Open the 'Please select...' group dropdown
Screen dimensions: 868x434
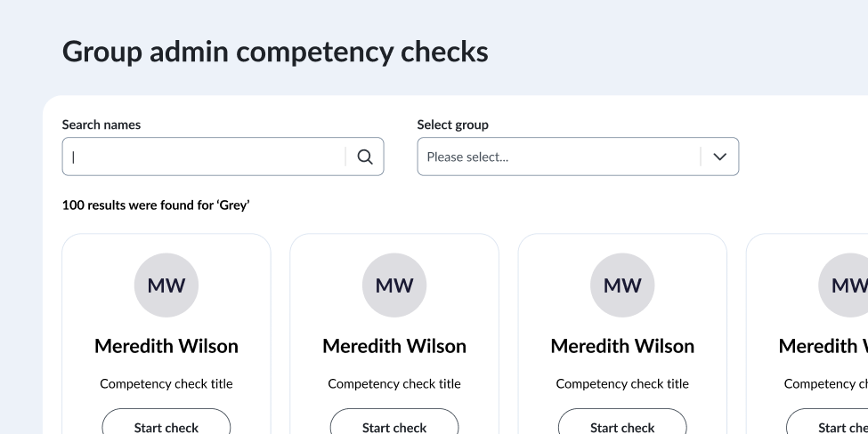559,157
